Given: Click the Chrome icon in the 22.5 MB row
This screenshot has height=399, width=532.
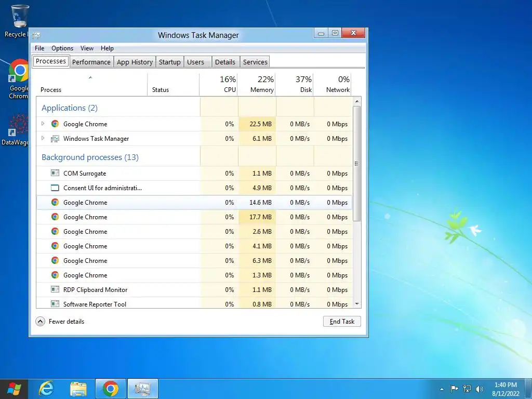Looking at the screenshot, I should point(55,124).
